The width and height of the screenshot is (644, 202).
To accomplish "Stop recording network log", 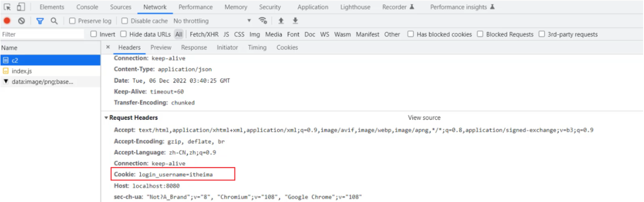I will (7, 21).
